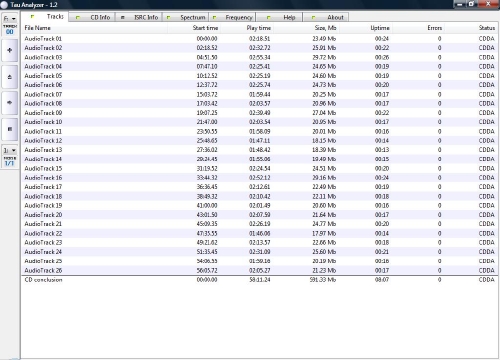Screen dimensions: 500x360
Task: Click the 1/1 counter display in sidebar
Action: (10, 162)
